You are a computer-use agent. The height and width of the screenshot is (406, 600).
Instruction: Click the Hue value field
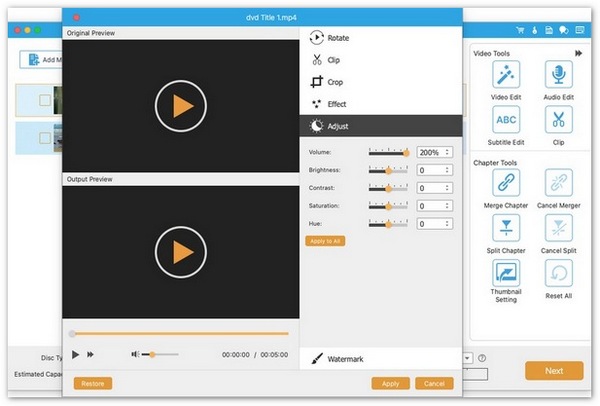pyautogui.click(x=435, y=224)
